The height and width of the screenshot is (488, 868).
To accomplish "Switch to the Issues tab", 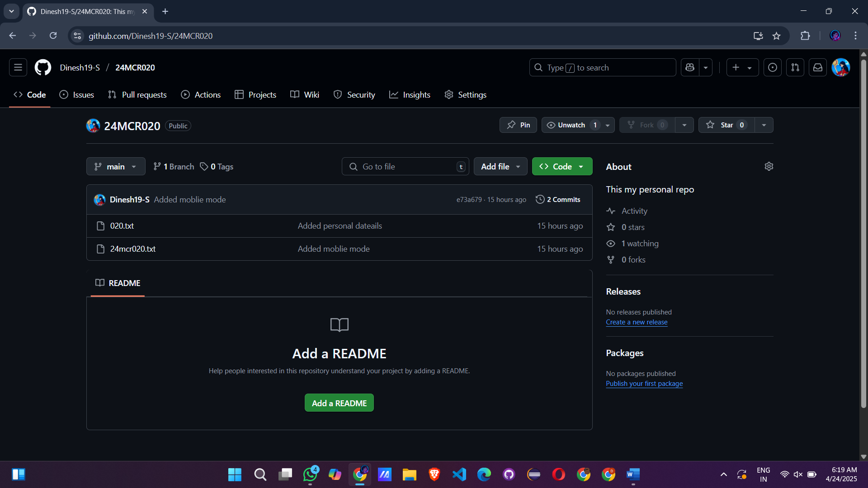I will coord(77,95).
